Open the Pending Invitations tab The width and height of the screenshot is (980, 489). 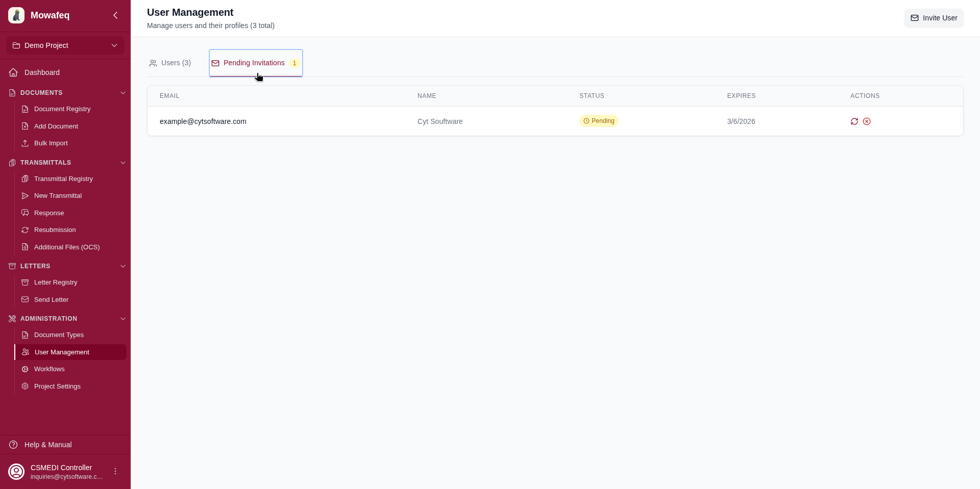pos(254,63)
